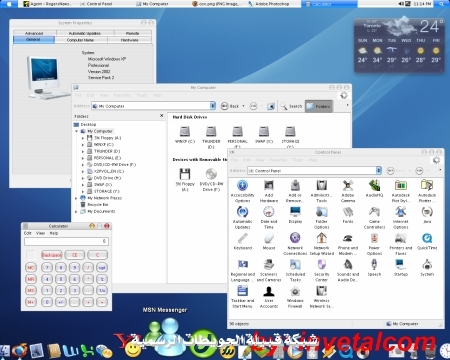450x360 pixels.
Task: Close the Folders pane with its X
Action: click(162, 116)
